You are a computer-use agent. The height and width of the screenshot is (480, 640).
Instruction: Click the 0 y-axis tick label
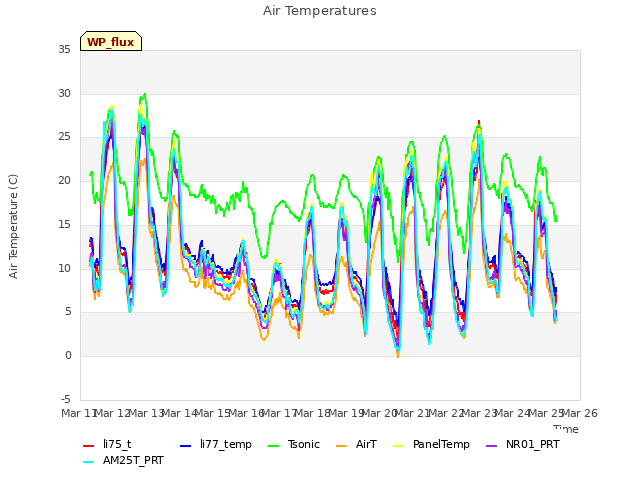(68, 356)
